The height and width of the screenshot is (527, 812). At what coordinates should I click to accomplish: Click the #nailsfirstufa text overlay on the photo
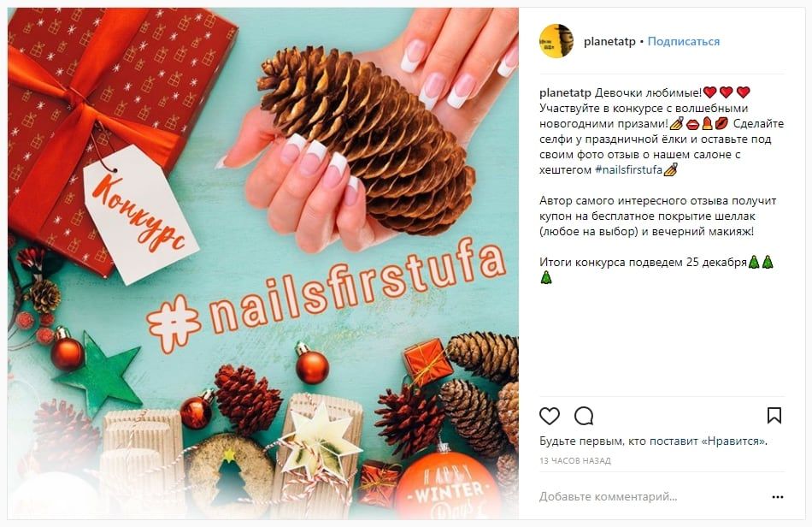(327, 293)
